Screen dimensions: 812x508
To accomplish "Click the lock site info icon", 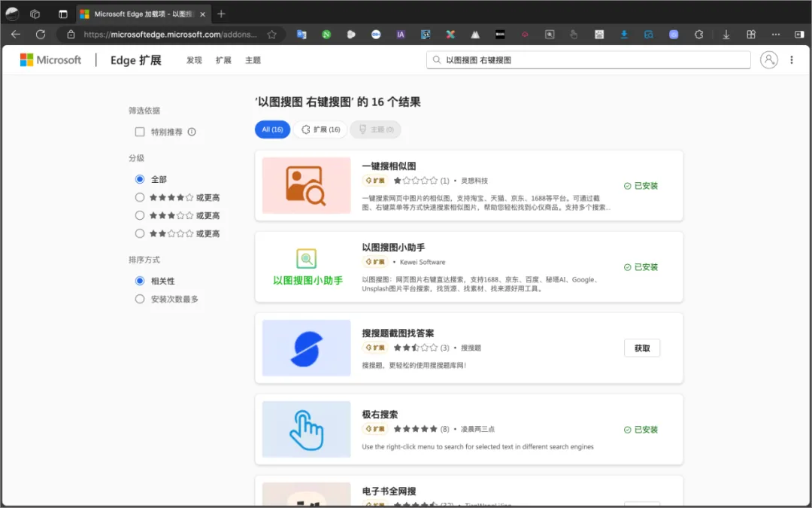I will click(71, 34).
